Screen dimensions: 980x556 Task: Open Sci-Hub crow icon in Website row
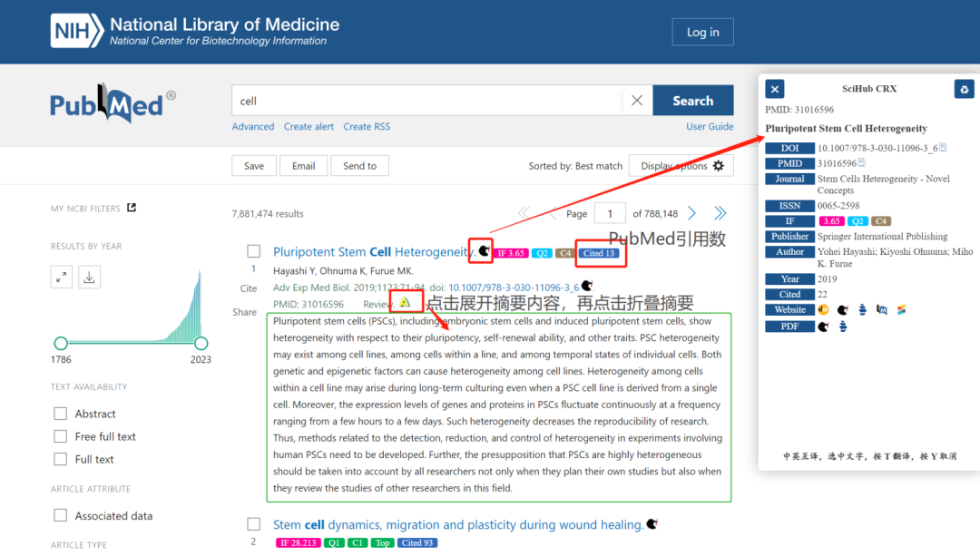[x=842, y=310]
